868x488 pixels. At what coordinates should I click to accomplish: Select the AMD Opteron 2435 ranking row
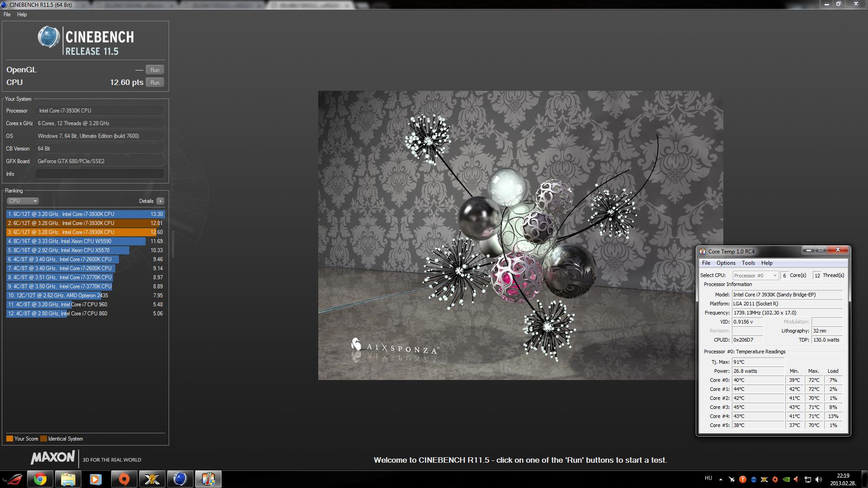[x=85, y=296]
